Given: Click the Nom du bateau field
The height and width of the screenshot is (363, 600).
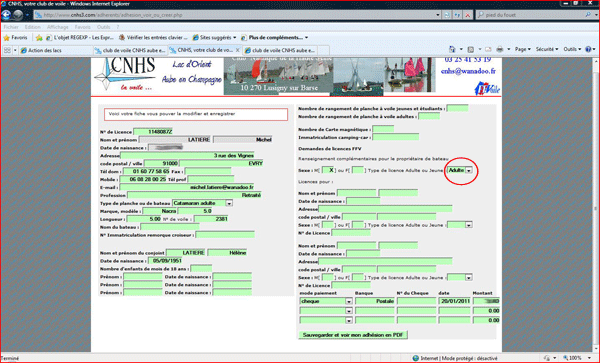Looking at the screenshot, I should pyautogui.click(x=170, y=227).
